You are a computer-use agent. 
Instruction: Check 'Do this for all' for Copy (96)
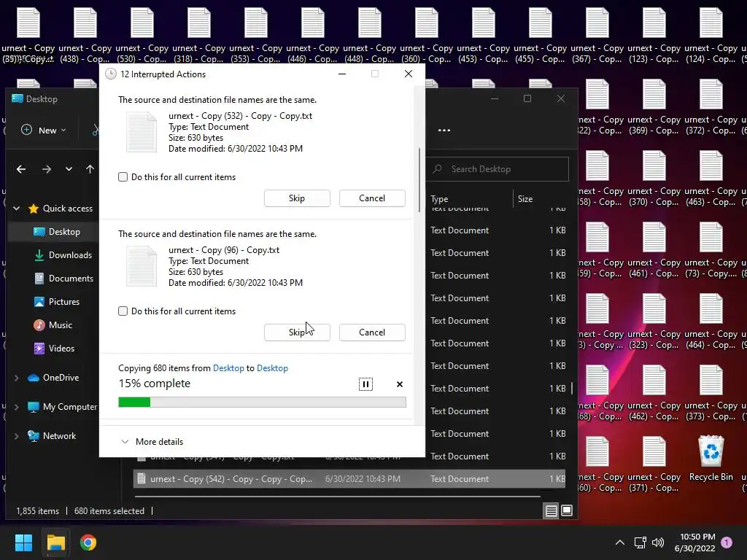(123, 311)
